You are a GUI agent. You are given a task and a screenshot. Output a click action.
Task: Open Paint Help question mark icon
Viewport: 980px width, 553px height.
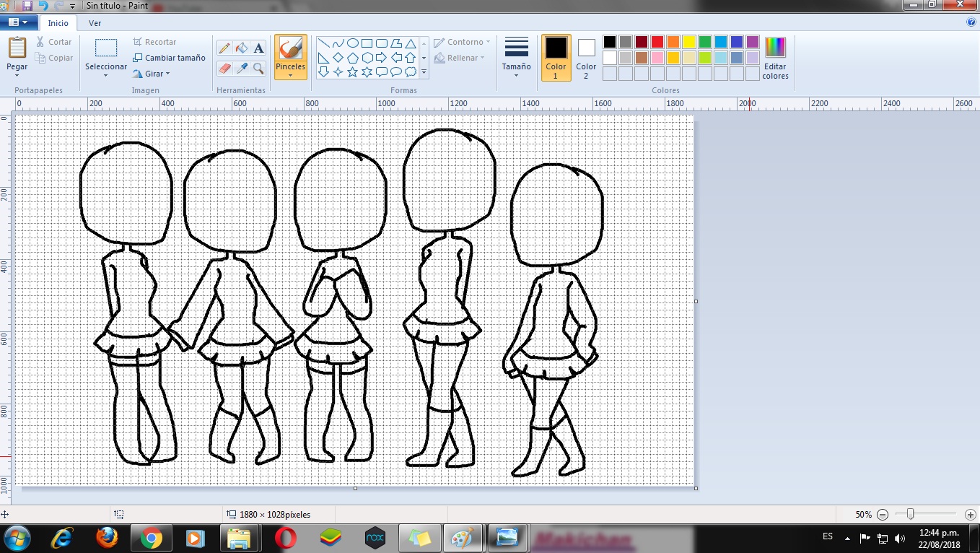click(971, 22)
